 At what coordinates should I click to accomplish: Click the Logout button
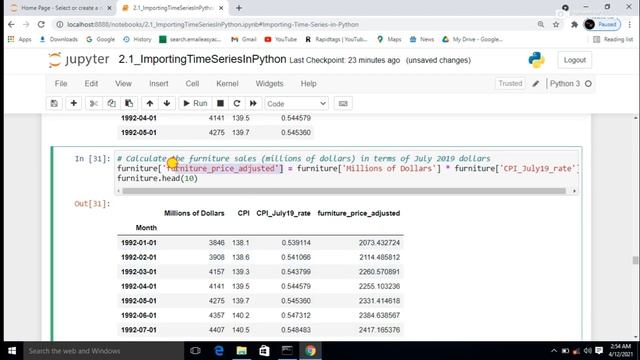[575, 60]
